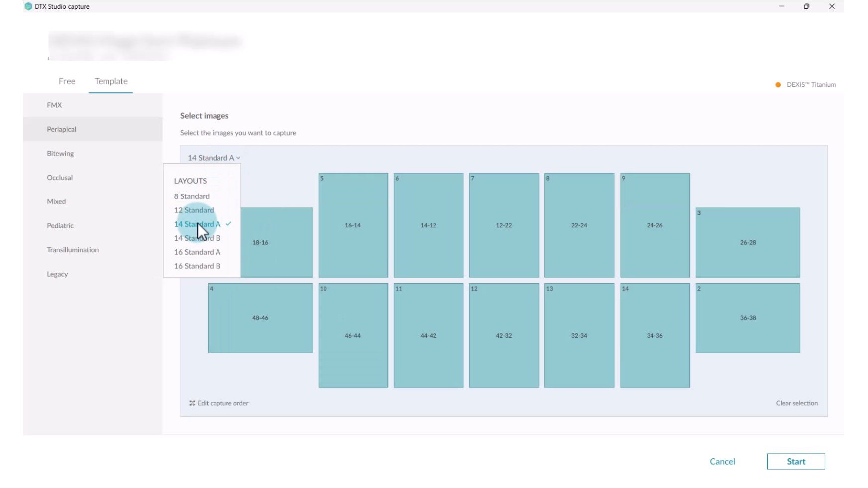Select the 42-32 image thumbnail
This screenshot has width=868, height=488.
point(504,335)
